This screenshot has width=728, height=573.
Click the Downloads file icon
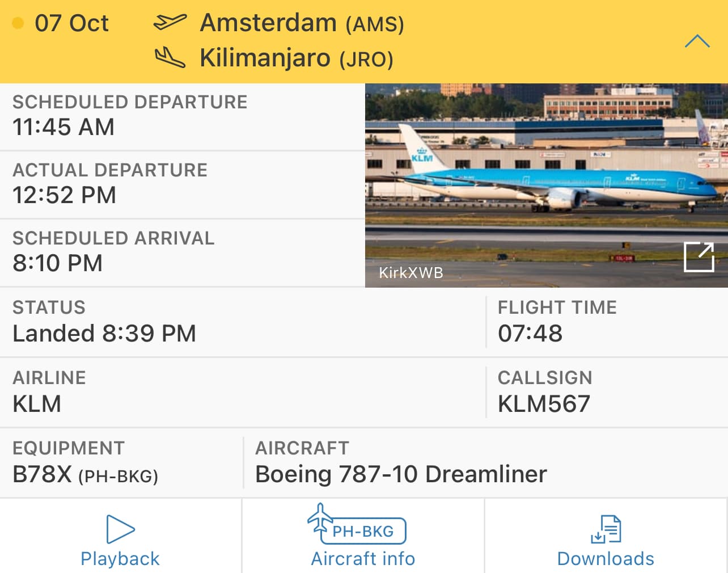[606, 529]
